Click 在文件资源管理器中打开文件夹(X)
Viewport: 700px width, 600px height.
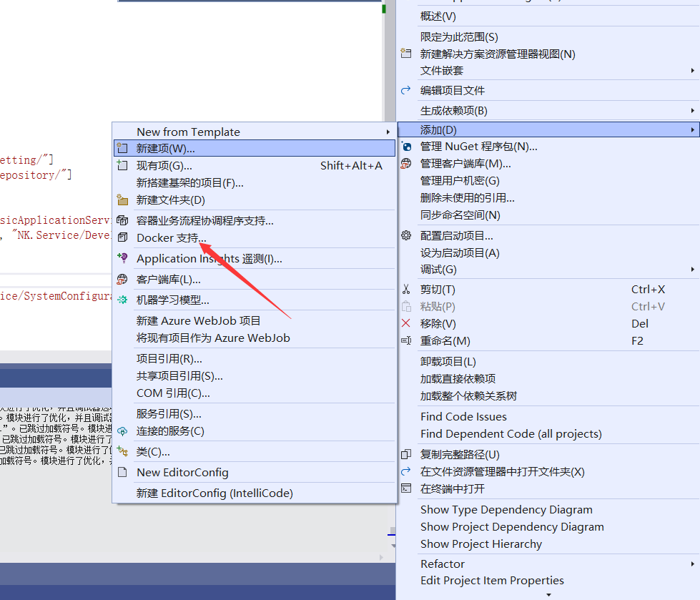point(502,472)
